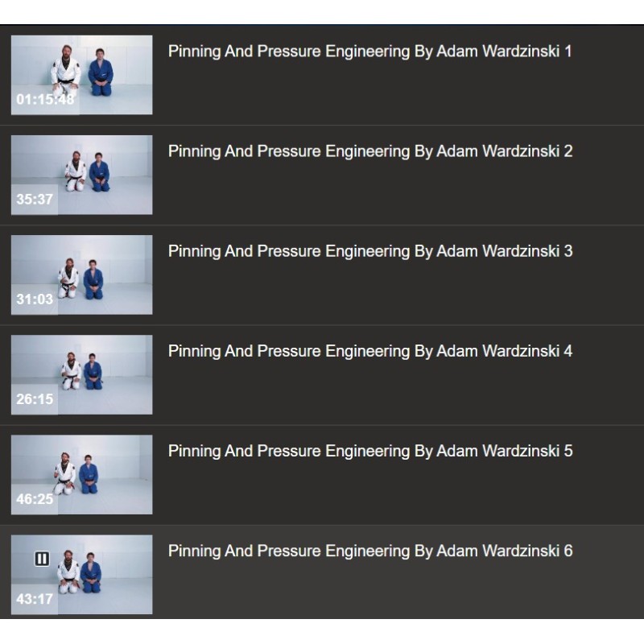Select title Pinning And Pressure Engineering By Adam Wardzinski 2

pos(370,151)
